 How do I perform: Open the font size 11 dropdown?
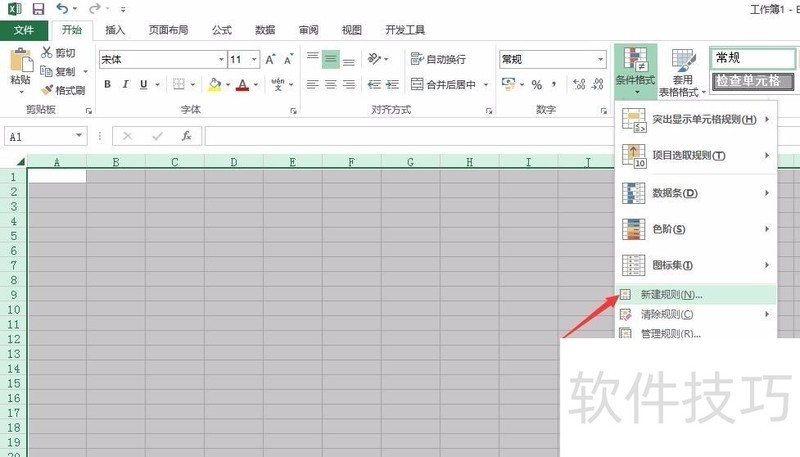pos(254,60)
